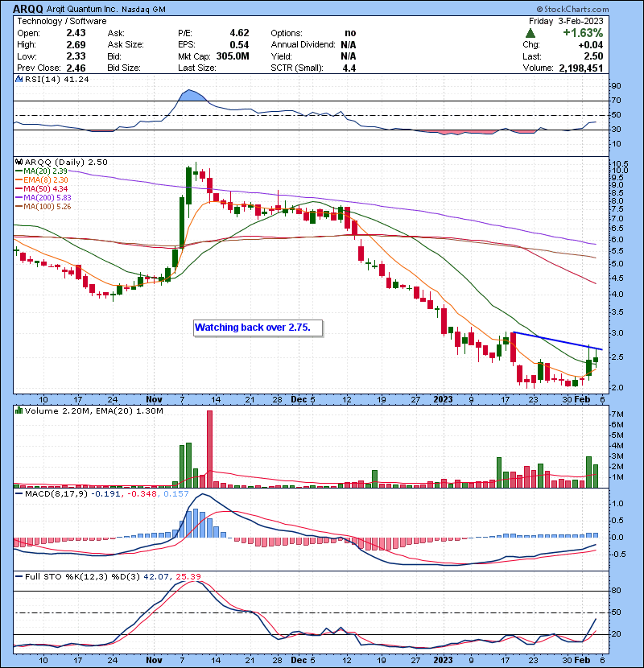Click the MA(100) 5.26 legend entry
This screenshot has width=644, height=668.
43,207
